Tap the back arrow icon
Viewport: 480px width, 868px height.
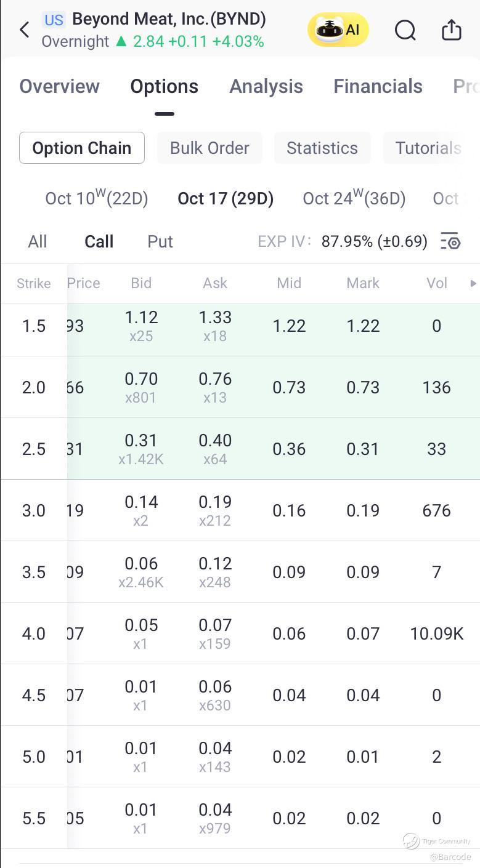(x=25, y=29)
